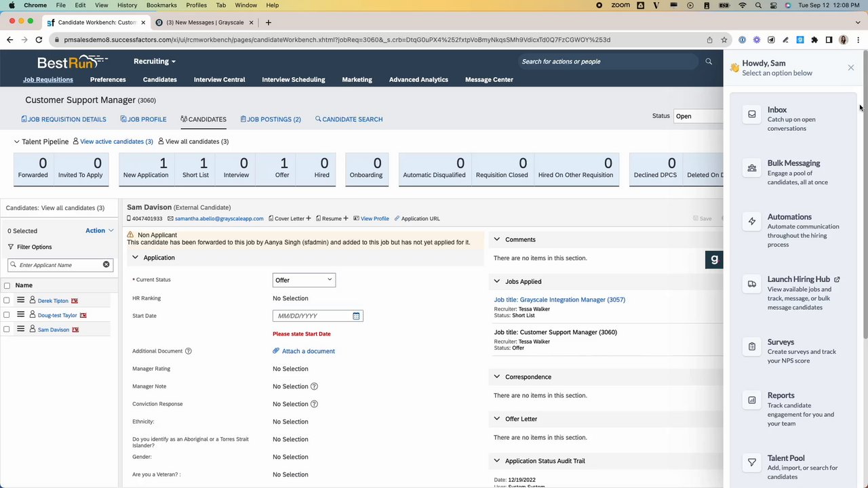Click the Additional Document help icon

pyautogui.click(x=189, y=351)
